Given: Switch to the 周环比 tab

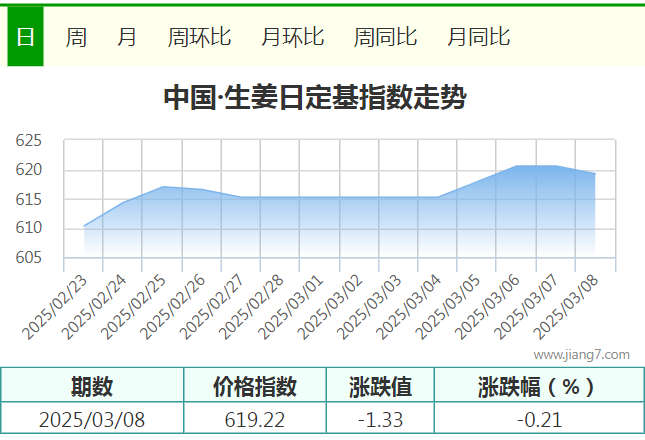Looking at the screenshot, I should [x=199, y=37].
